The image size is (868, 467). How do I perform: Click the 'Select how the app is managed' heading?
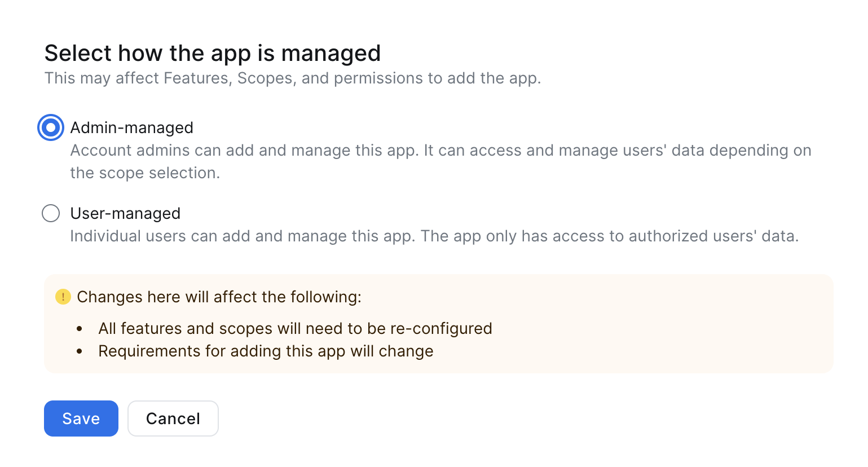point(213,54)
